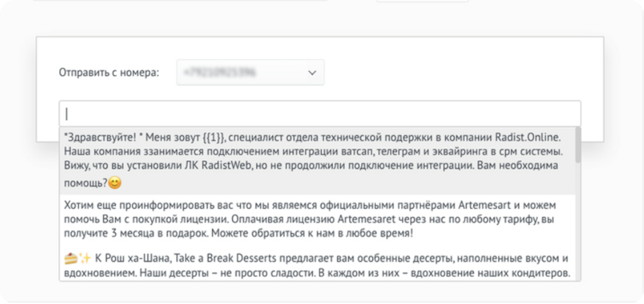Open the sender phone number dropdown
644x304 pixels.
tap(250, 72)
